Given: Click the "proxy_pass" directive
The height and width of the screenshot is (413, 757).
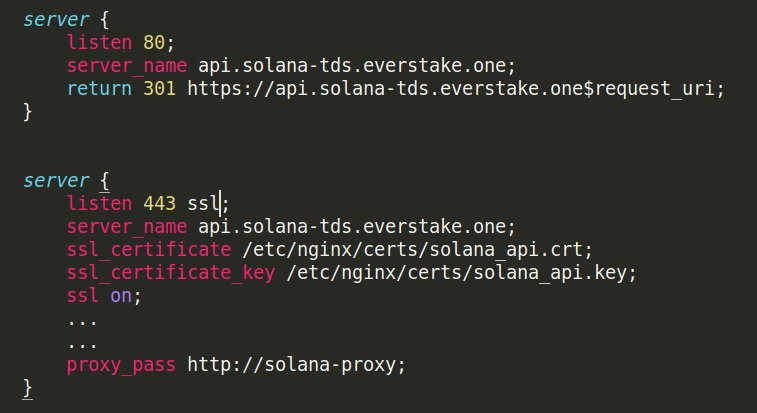Looking at the screenshot, I should coord(121,364).
